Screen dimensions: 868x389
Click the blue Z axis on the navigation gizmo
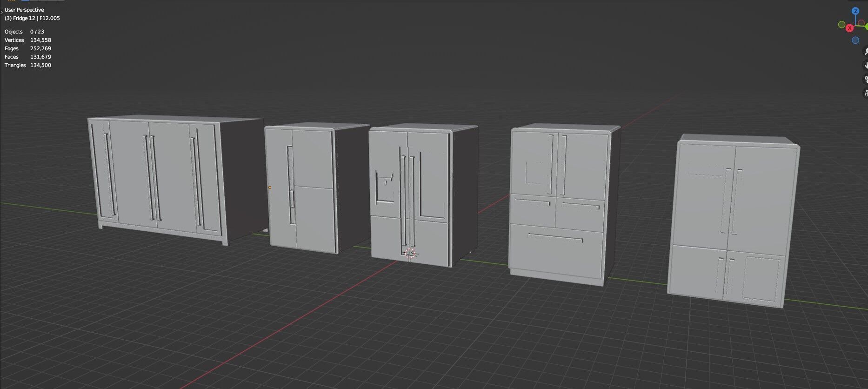pyautogui.click(x=855, y=11)
